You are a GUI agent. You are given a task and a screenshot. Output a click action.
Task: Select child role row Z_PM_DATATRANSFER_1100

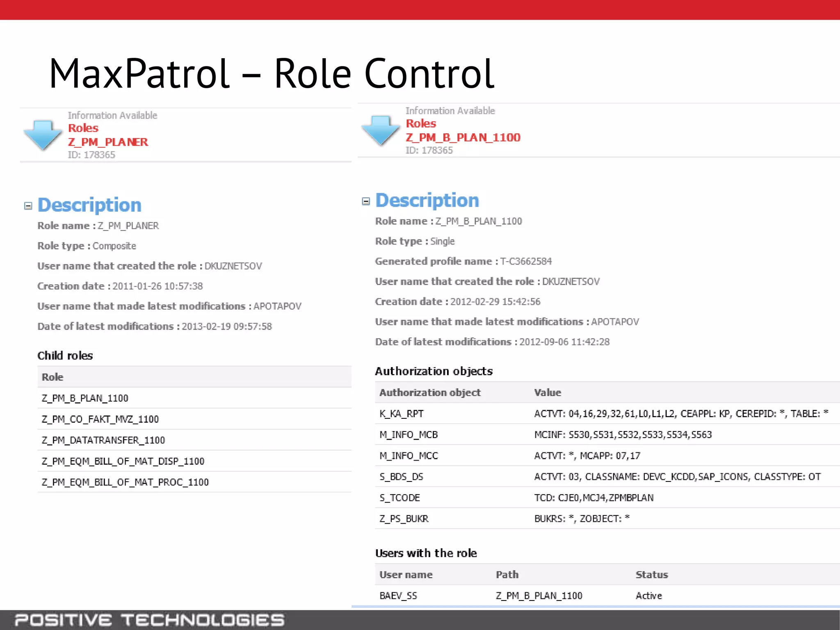pos(194,440)
